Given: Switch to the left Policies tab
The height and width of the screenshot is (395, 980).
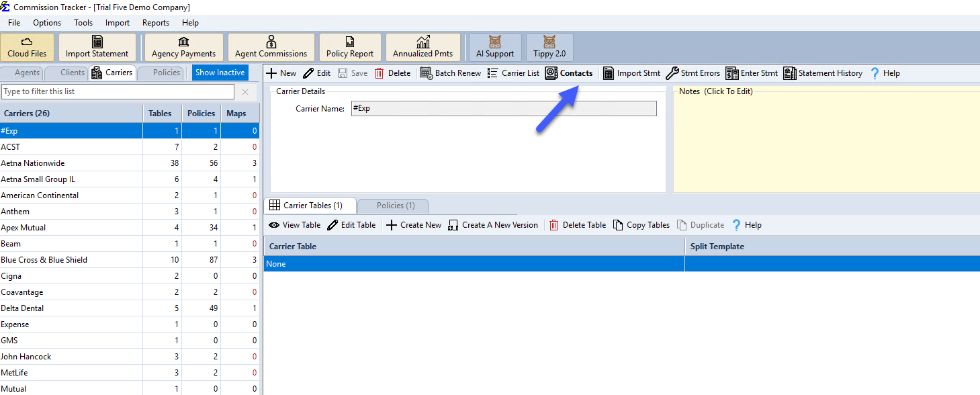Looking at the screenshot, I should pos(161,73).
